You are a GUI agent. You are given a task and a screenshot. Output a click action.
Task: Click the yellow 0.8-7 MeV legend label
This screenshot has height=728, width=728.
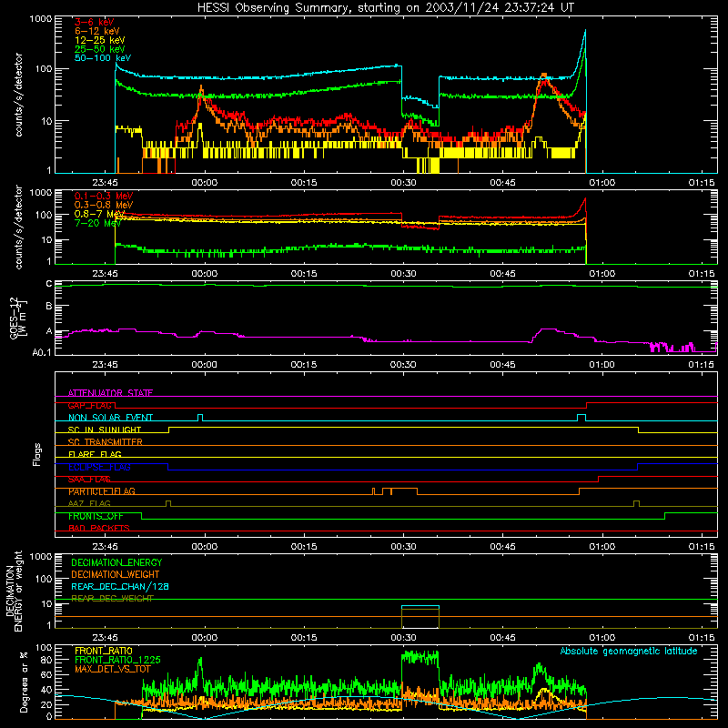(x=99, y=214)
